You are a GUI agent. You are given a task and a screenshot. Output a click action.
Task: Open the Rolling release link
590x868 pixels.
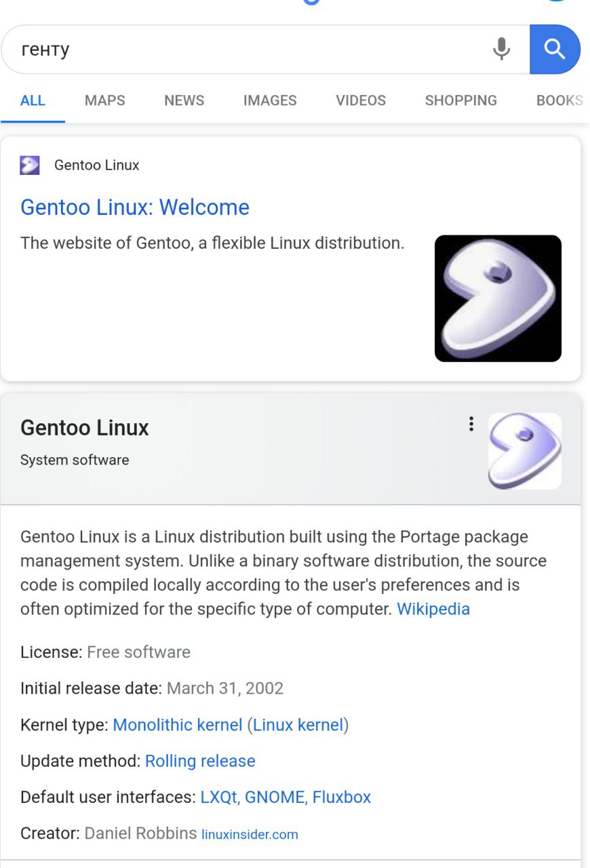click(200, 761)
